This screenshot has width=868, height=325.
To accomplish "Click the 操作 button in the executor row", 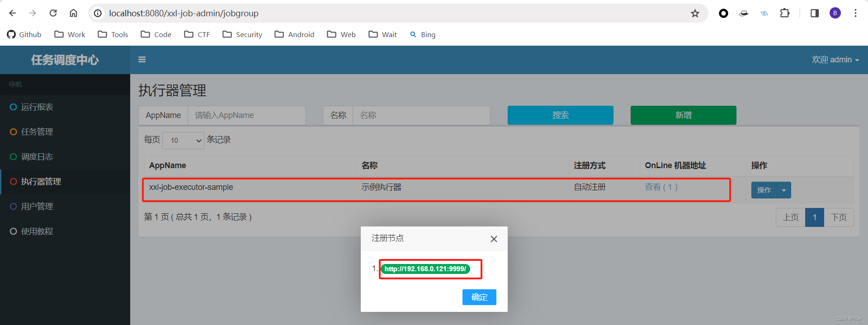I will pos(764,190).
